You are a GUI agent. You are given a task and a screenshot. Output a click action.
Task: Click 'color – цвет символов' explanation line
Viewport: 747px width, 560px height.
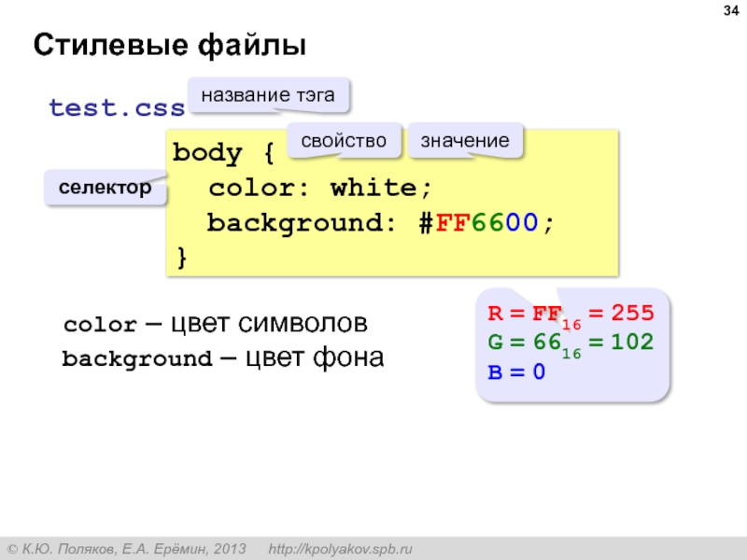(216, 324)
